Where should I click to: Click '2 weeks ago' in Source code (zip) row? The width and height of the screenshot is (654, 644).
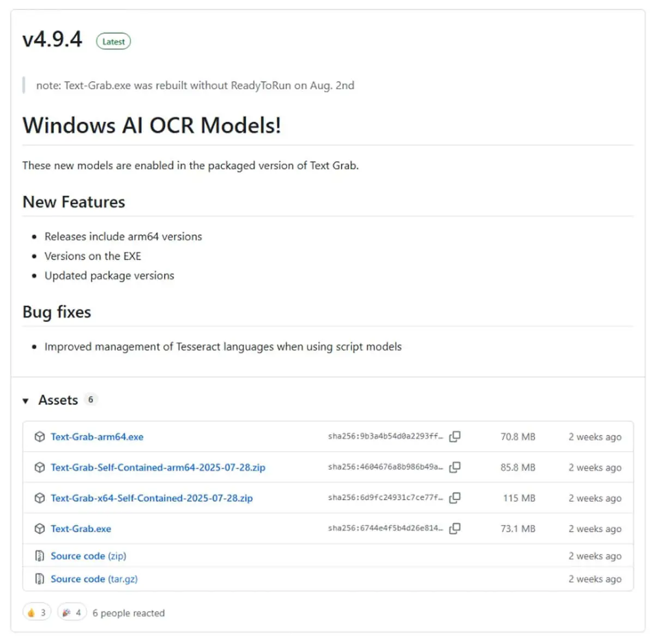click(x=595, y=556)
